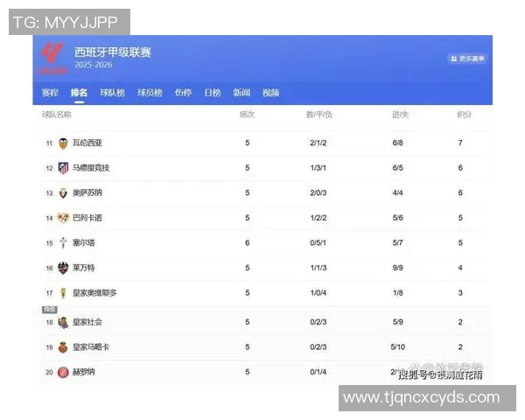525x420 pixels.
Task: Open team 瓦伦西亚
Action: [x=87, y=143]
